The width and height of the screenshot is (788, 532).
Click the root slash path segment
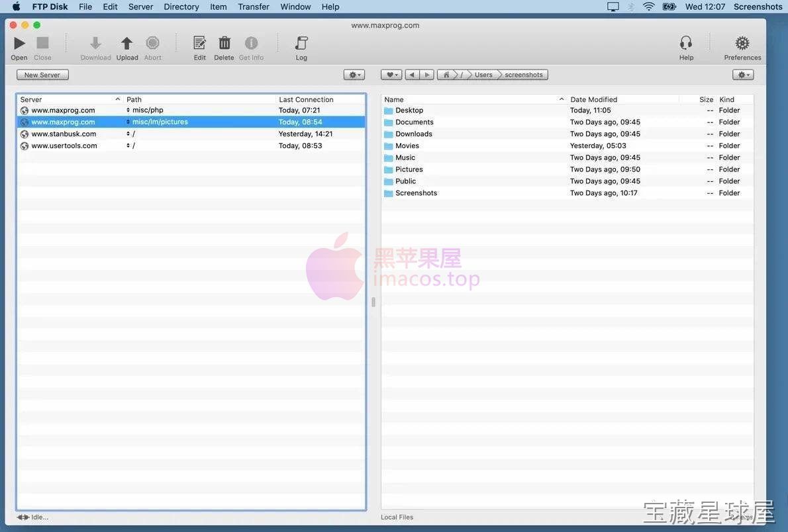462,75
